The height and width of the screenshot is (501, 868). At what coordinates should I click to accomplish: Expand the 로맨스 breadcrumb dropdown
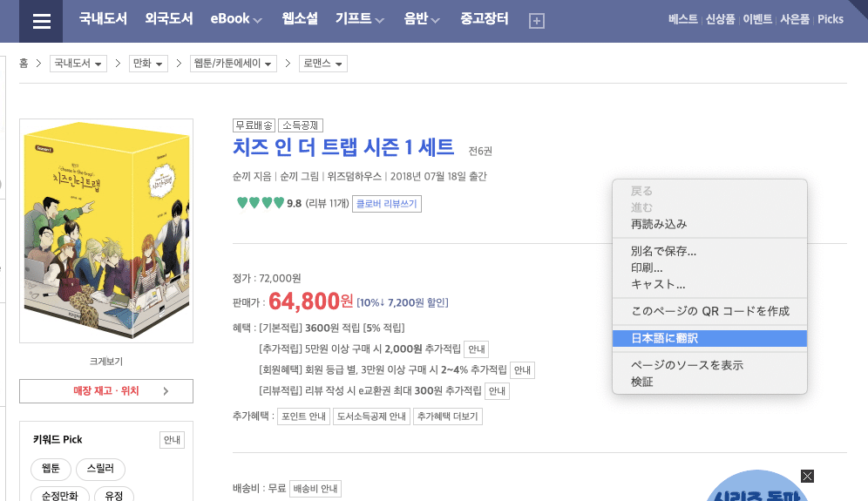pos(323,63)
